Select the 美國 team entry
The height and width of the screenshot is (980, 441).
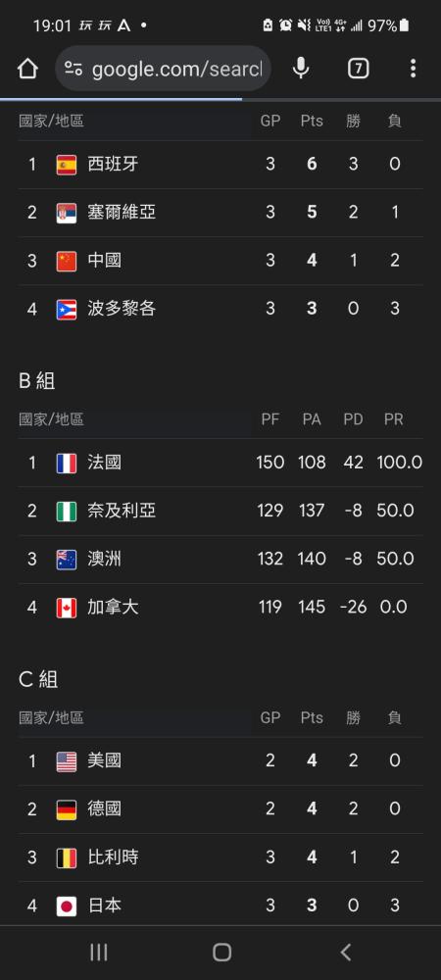coord(220,761)
